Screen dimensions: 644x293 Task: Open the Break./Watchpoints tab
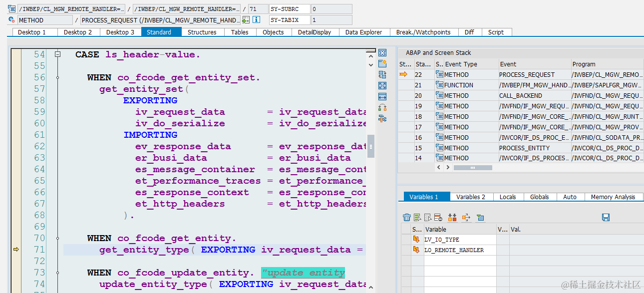(423, 32)
